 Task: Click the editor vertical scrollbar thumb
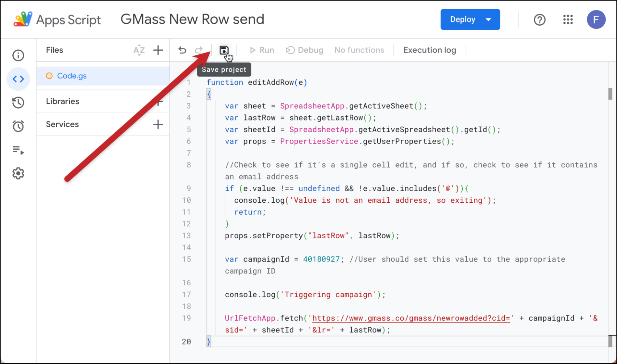click(610, 94)
